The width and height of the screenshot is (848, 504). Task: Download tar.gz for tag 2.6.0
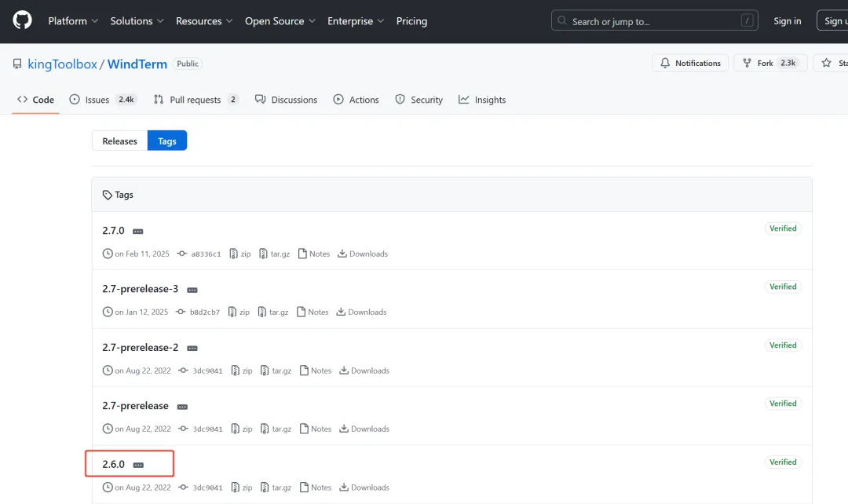(x=276, y=488)
